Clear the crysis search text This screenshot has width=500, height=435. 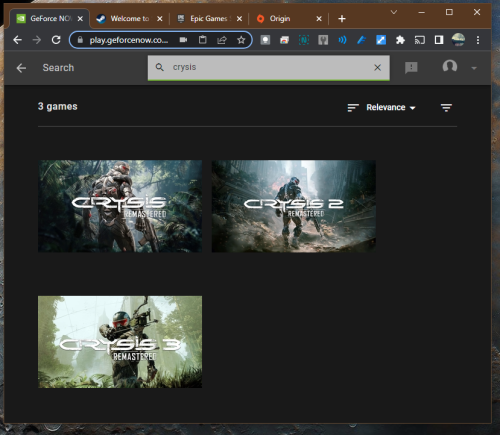[377, 68]
